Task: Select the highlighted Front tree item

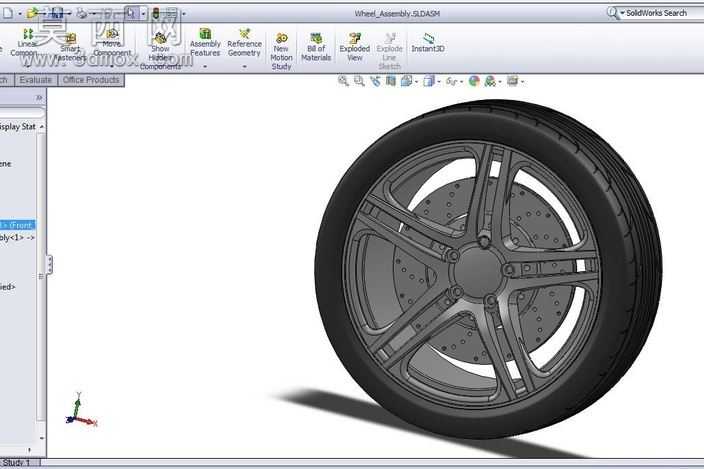Action: pos(18,225)
